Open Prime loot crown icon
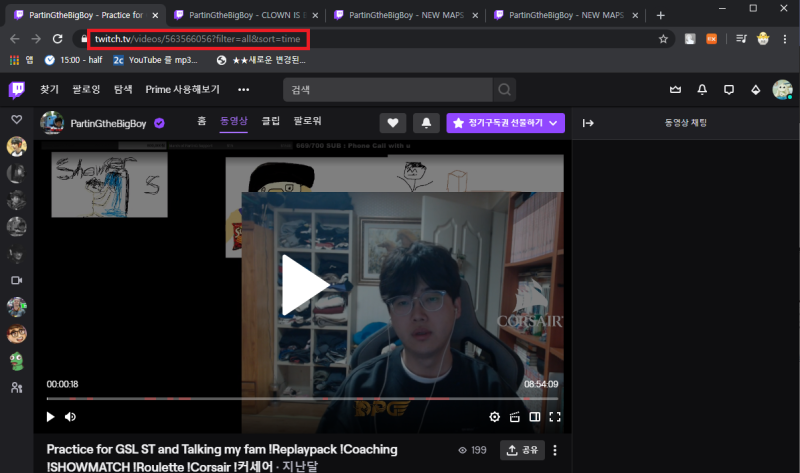 point(676,90)
